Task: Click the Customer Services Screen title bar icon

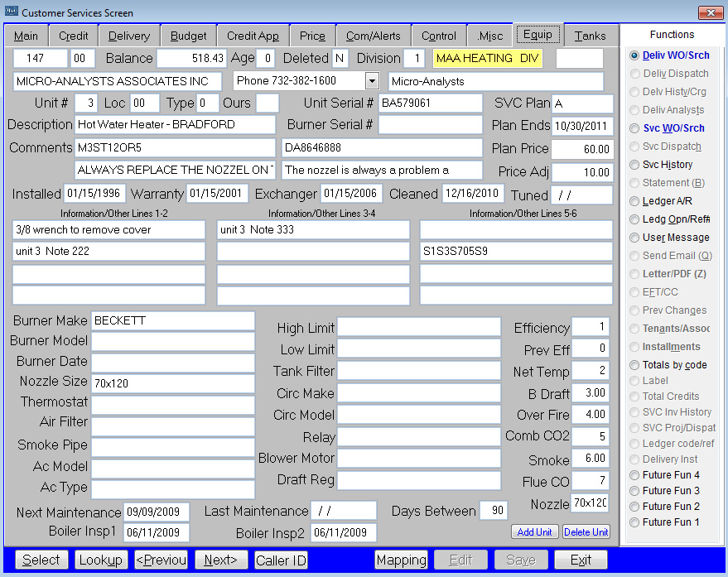Action: tap(12, 12)
